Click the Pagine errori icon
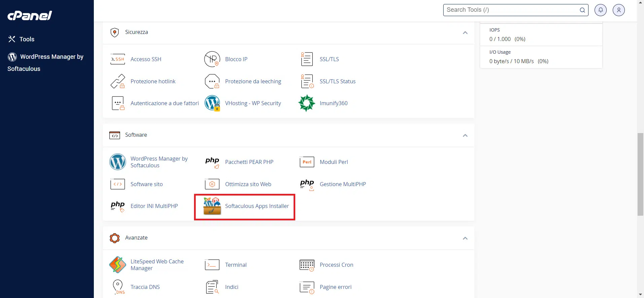 pyautogui.click(x=307, y=287)
